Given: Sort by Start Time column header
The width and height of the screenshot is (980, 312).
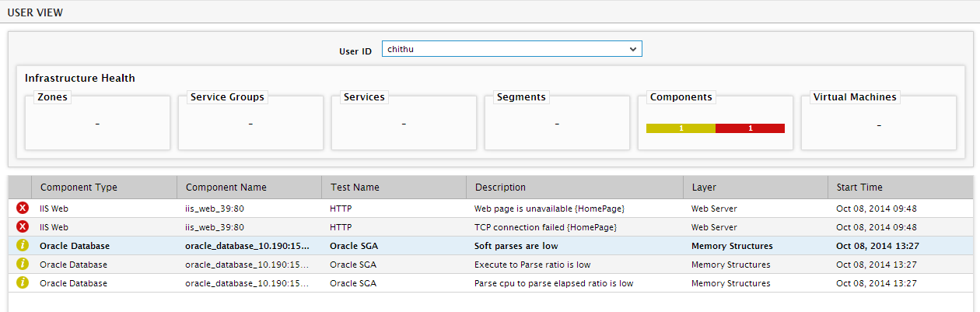Looking at the screenshot, I should (859, 188).
